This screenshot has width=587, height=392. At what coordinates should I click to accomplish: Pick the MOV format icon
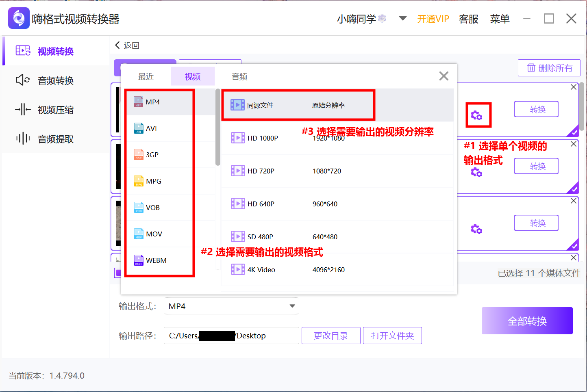click(139, 234)
